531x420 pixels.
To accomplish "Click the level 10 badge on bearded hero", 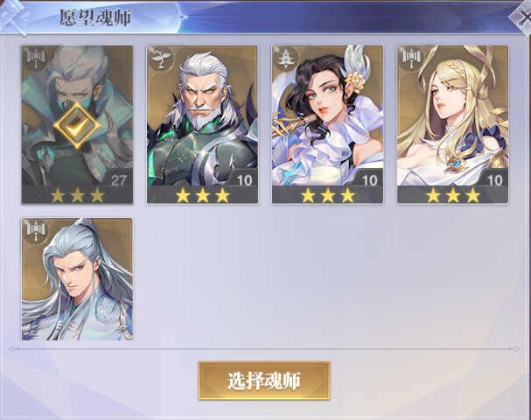I will [244, 180].
